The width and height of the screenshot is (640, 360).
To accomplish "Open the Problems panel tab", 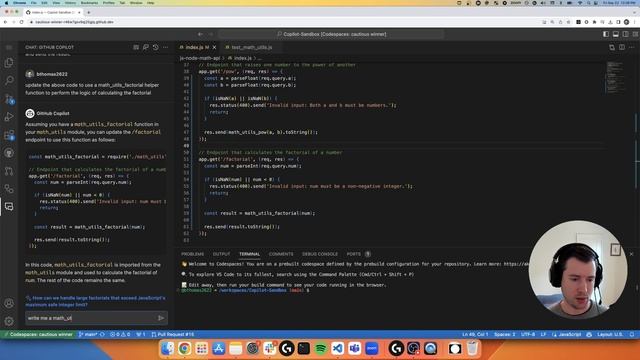I will tap(192, 254).
